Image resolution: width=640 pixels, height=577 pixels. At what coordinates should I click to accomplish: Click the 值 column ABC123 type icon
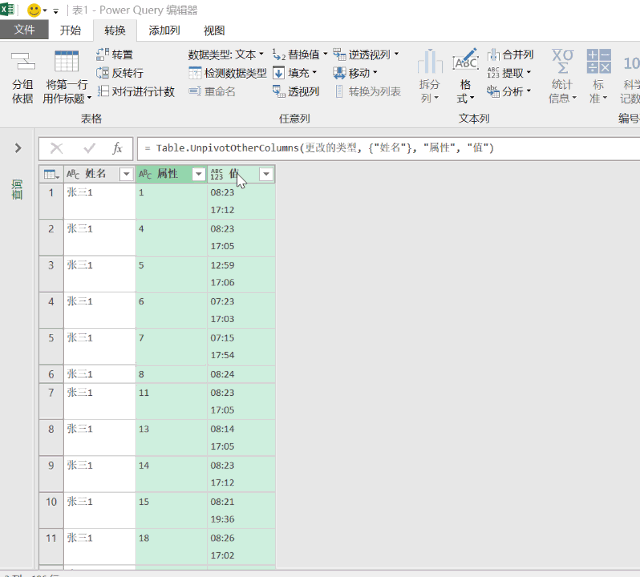pyautogui.click(x=217, y=174)
